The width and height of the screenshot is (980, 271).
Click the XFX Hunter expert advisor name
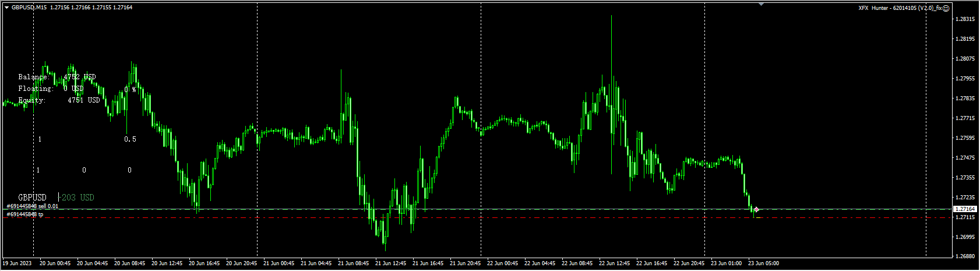[x=899, y=8]
